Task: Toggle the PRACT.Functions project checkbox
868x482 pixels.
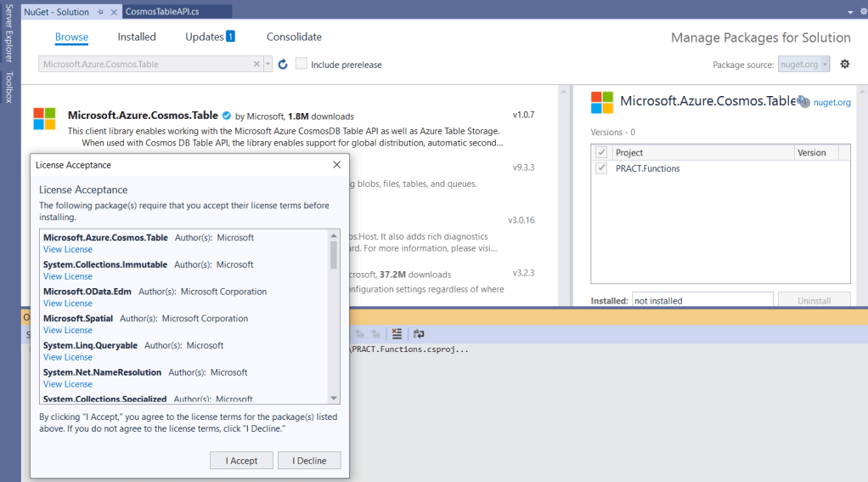Action: point(601,168)
